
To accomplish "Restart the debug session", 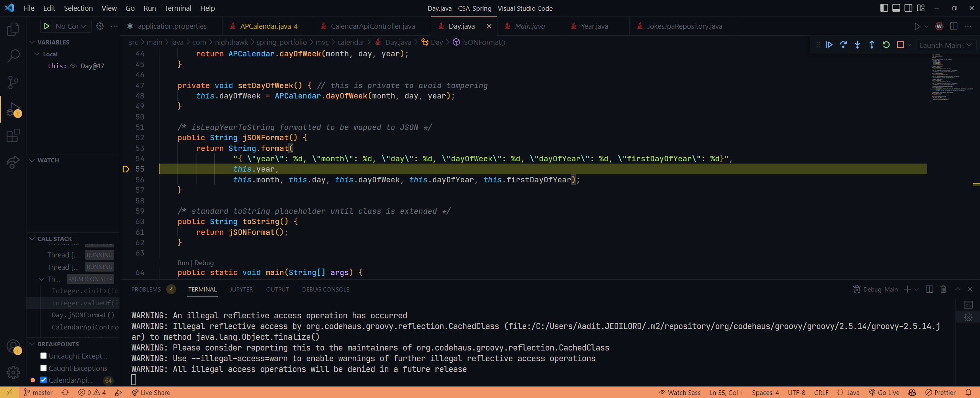I will [885, 44].
